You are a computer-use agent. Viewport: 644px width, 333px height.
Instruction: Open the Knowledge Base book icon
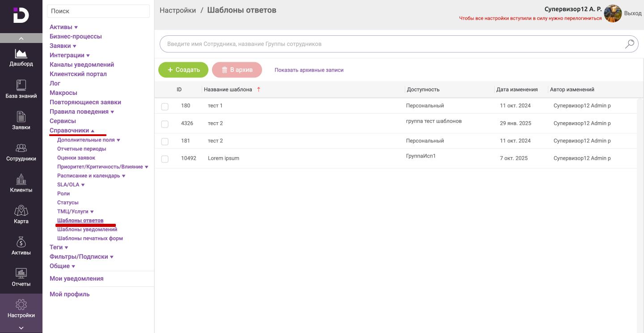[x=21, y=85]
